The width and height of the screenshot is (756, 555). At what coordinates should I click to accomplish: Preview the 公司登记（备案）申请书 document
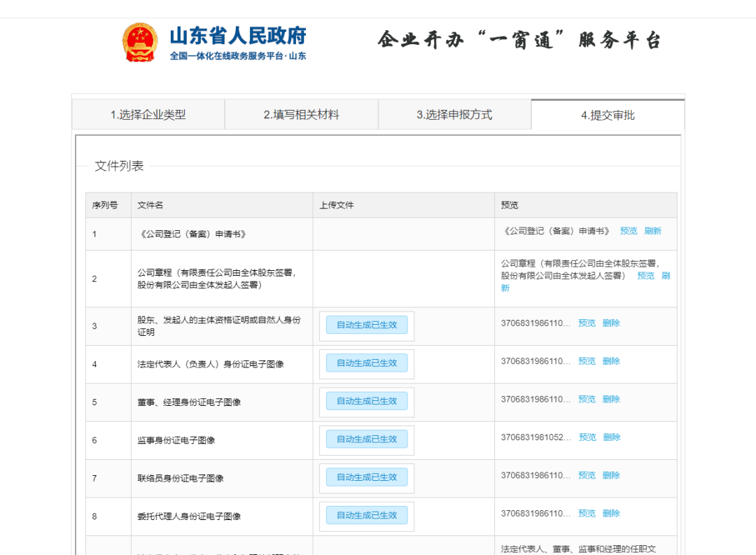coord(629,231)
